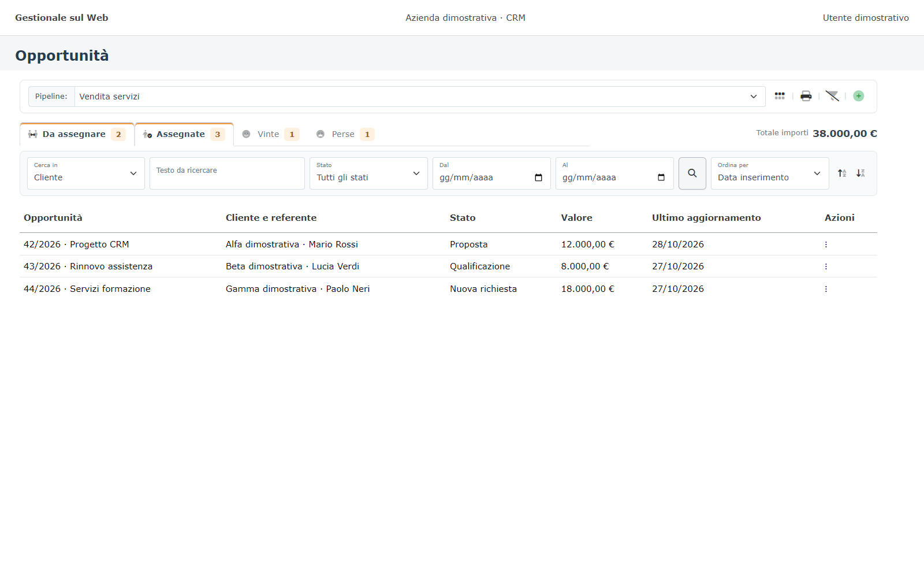Click 44/2026 · Servizi formazione cell
The height and width of the screenshot is (578, 924).
(87, 289)
